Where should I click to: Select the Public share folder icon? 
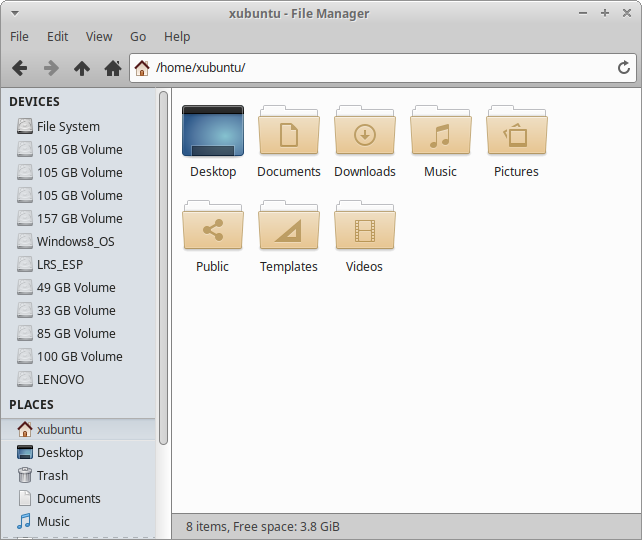point(212,226)
